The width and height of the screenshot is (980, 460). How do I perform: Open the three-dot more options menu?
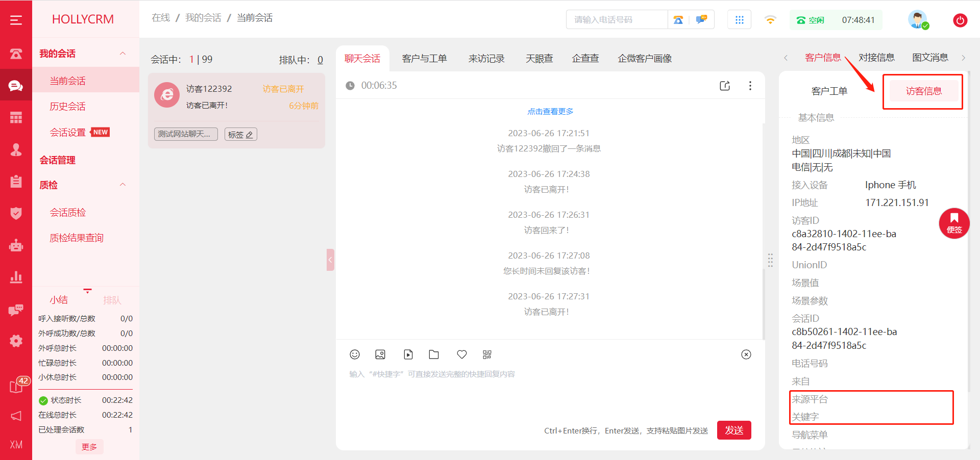click(x=750, y=86)
